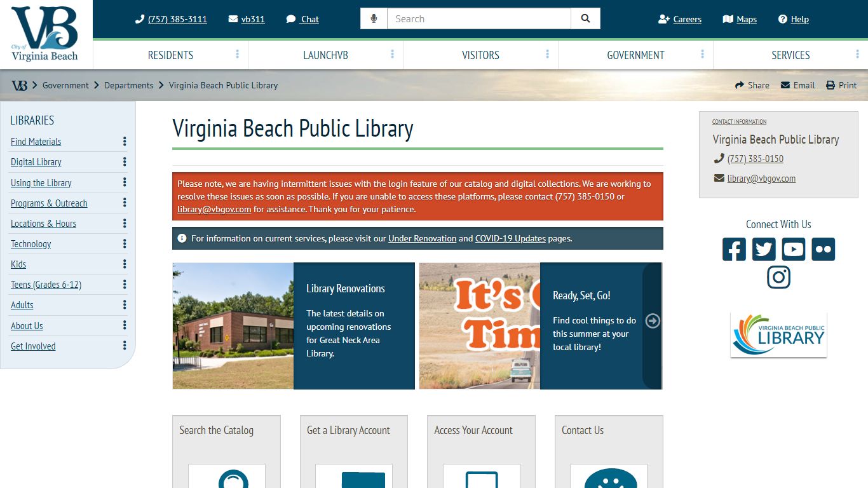
Task: Open the YouTube social icon
Action: (x=793, y=249)
